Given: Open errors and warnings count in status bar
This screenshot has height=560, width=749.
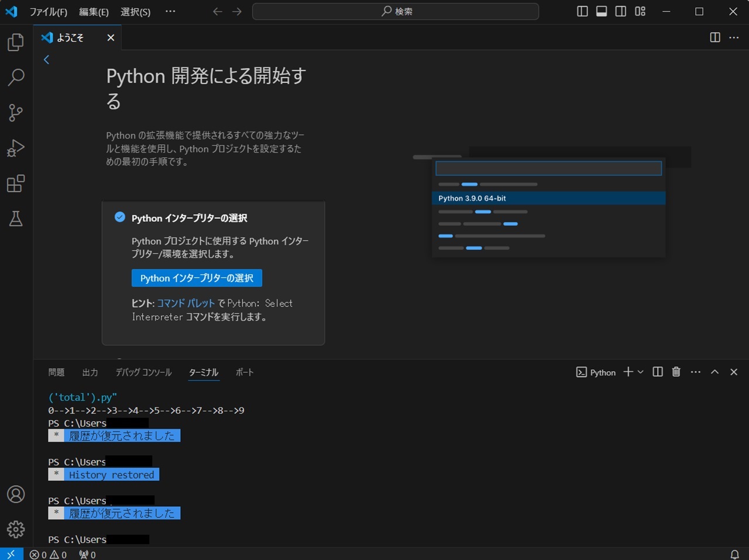Looking at the screenshot, I should point(48,554).
